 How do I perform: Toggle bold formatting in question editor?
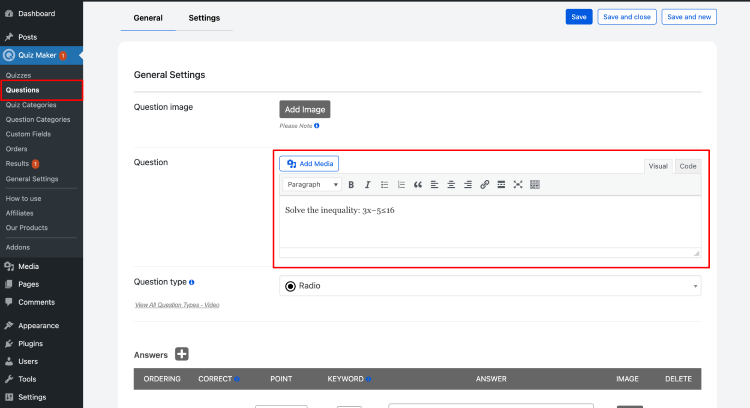[x=351, y=185]
